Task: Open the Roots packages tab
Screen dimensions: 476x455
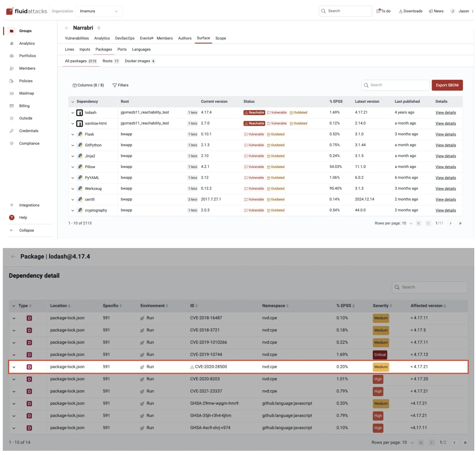Action: 111,61
